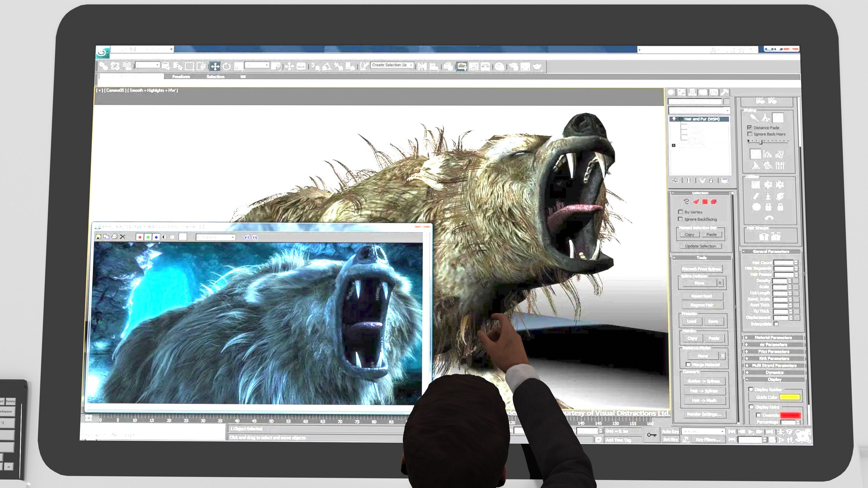Enable the Ignore Backfacing checkbox
Viewport: 868px width, 488px height.
680,219
